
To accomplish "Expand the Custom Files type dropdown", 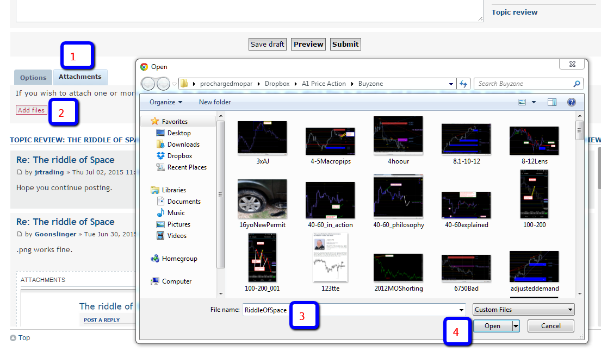I will [x=524, y=310].
